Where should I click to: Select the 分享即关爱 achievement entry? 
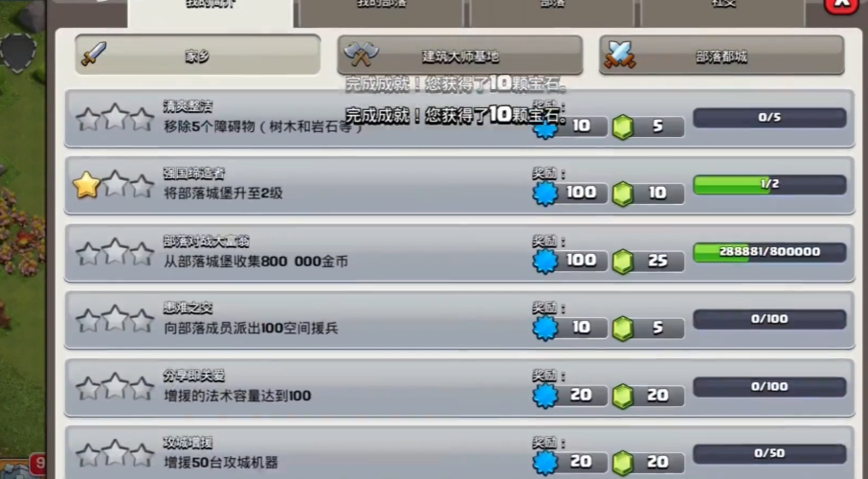click(x=459, y=388)
